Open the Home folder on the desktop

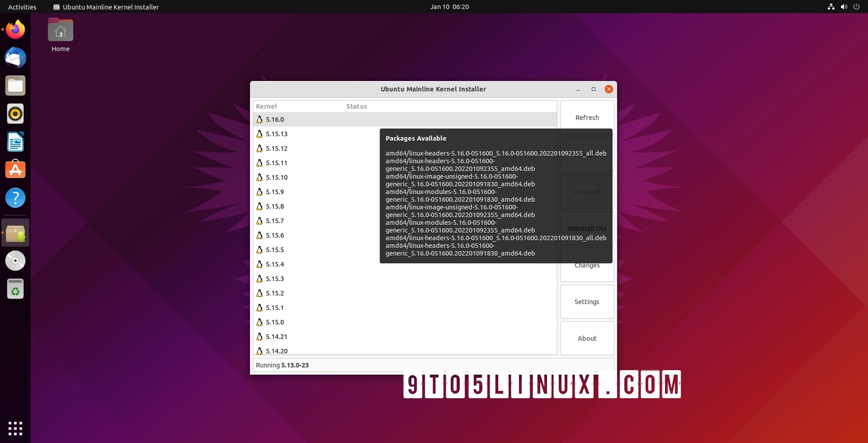click(61, 35)
